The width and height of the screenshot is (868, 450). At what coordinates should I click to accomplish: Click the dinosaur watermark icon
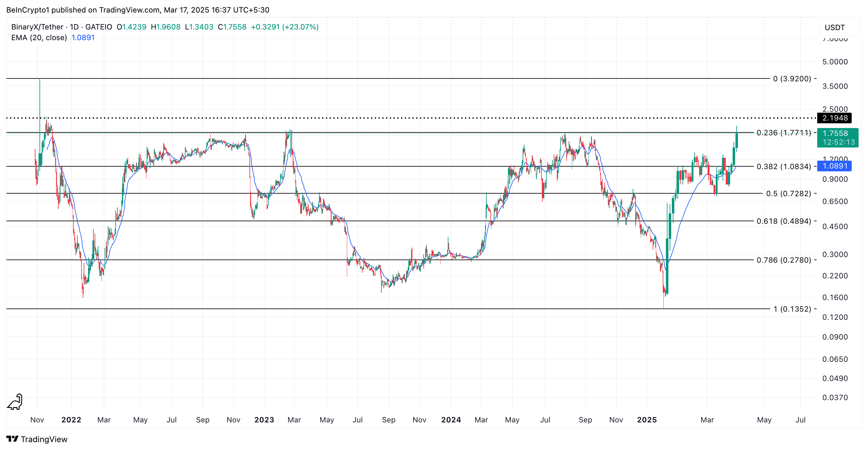15,402
